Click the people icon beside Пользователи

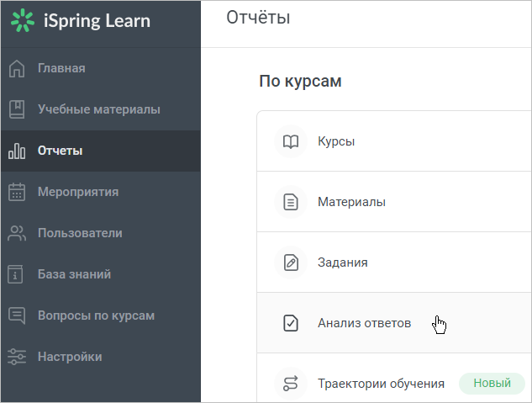pyautogui.click(x=17, y=233)
